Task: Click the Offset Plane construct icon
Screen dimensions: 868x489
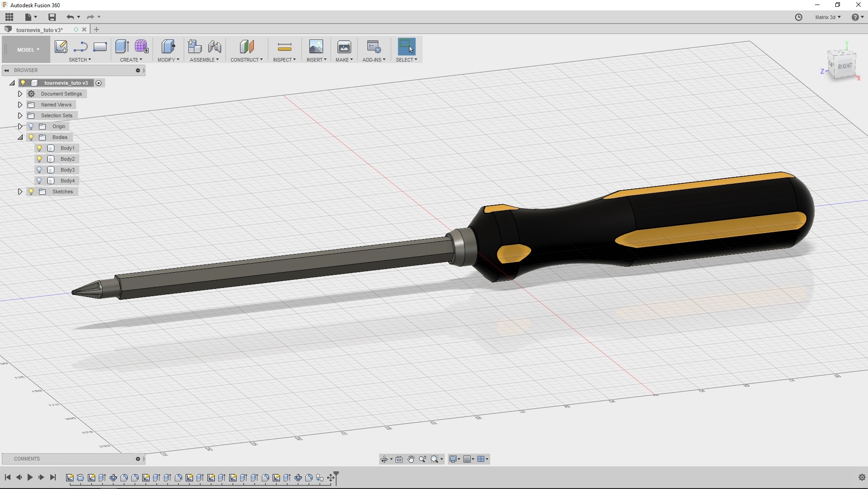Action: click(x=246, y=47)
